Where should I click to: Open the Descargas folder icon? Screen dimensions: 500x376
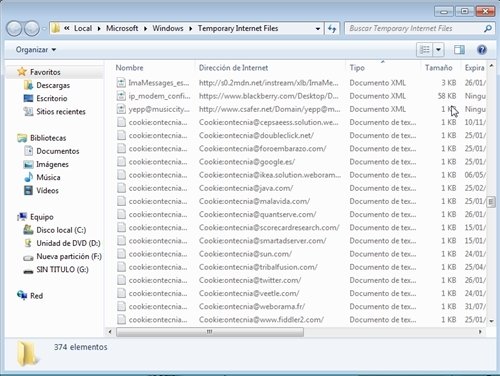pyautogui.click(x=28, y=85)
